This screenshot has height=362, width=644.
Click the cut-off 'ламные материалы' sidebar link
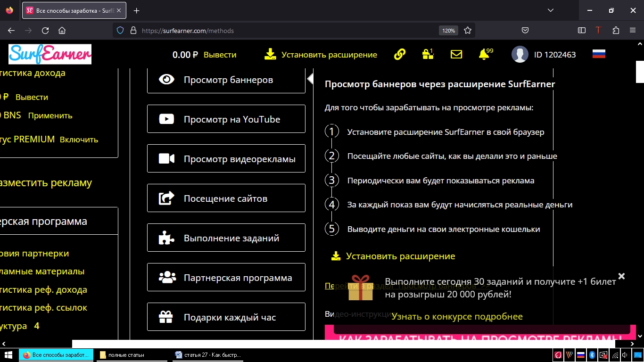(x=42, y=271)
